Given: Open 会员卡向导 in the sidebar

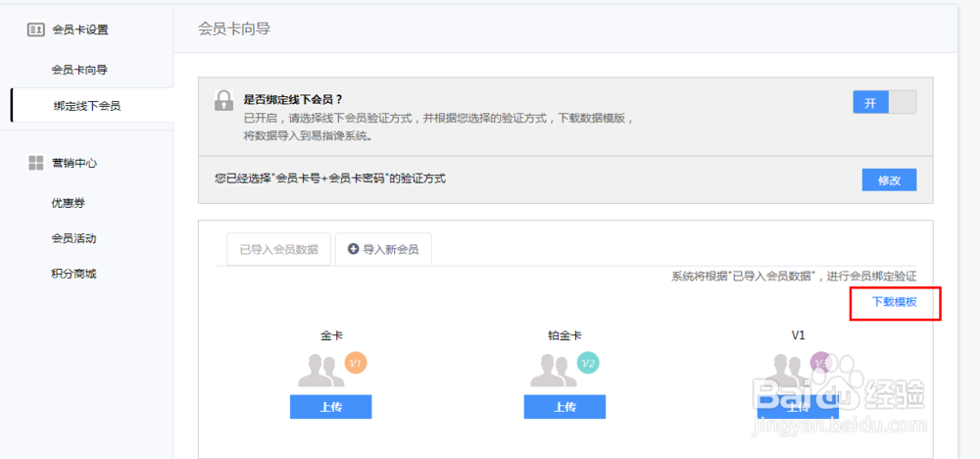Looking at the screenshot, I should coord(79,70).
